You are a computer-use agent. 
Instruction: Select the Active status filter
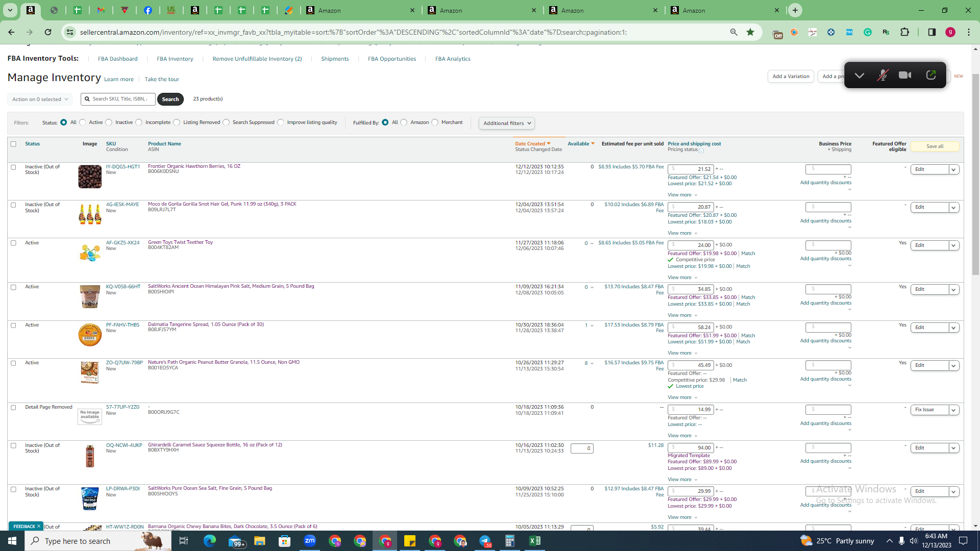83,122
